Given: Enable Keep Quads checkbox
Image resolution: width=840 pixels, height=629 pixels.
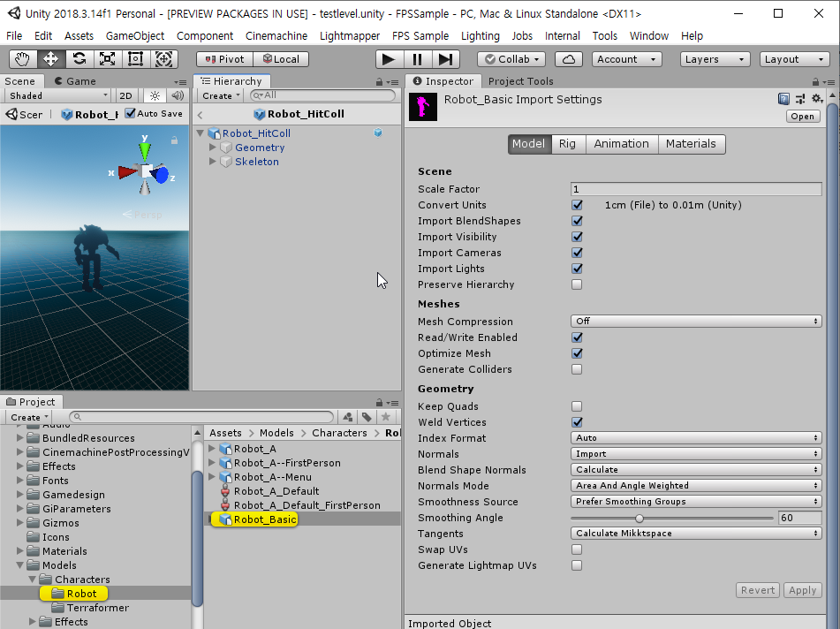Looking at the screenshot, I should click(577, 406).
